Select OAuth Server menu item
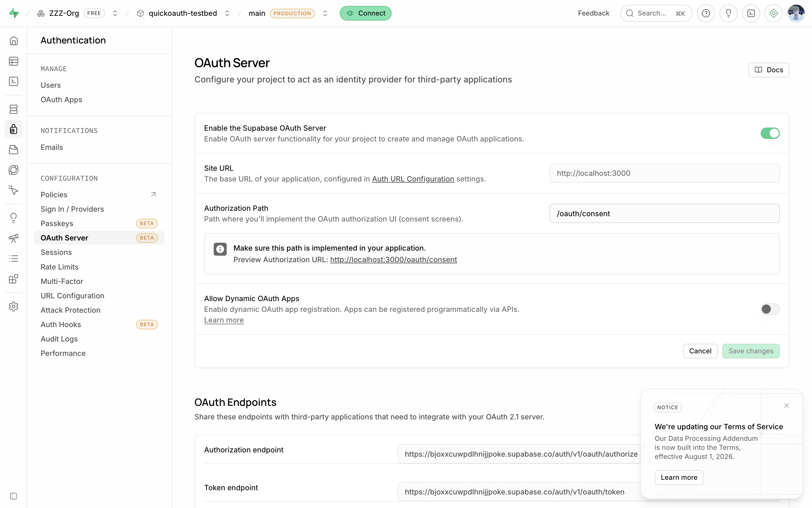Screen dimensions: 812x508 point(99,238)
